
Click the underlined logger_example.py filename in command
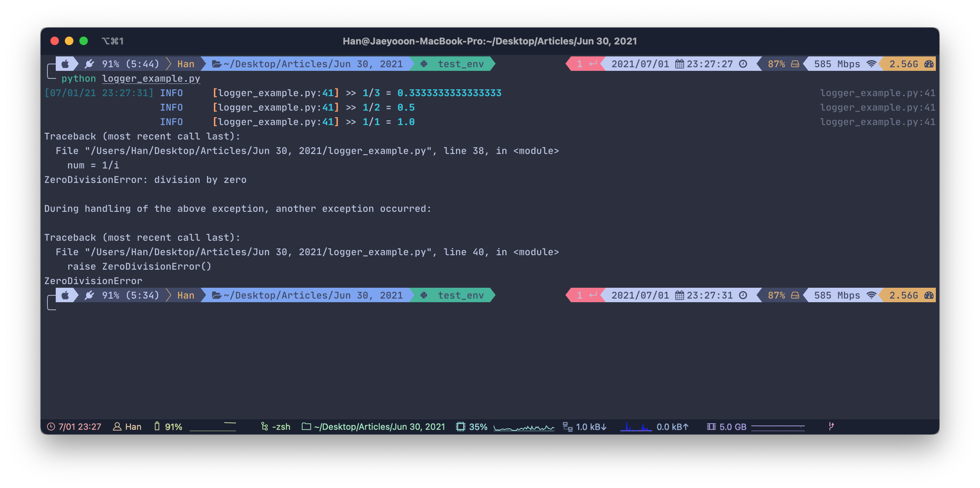(x=151, y=78)
